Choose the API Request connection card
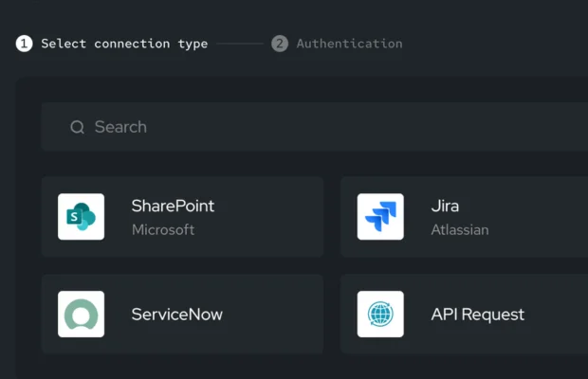Image resolution: width=588 pixels, height=379 pixels. (465, 314)
